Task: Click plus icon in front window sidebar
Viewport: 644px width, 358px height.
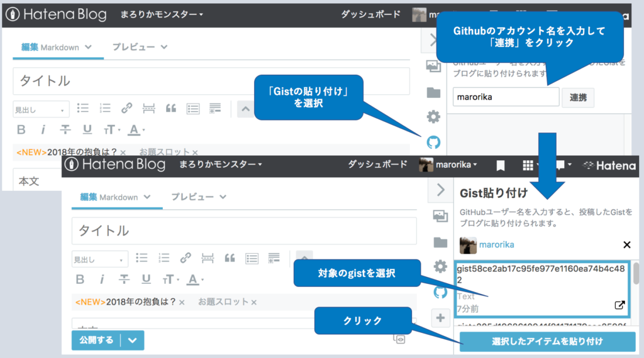Action: [440, 318]
